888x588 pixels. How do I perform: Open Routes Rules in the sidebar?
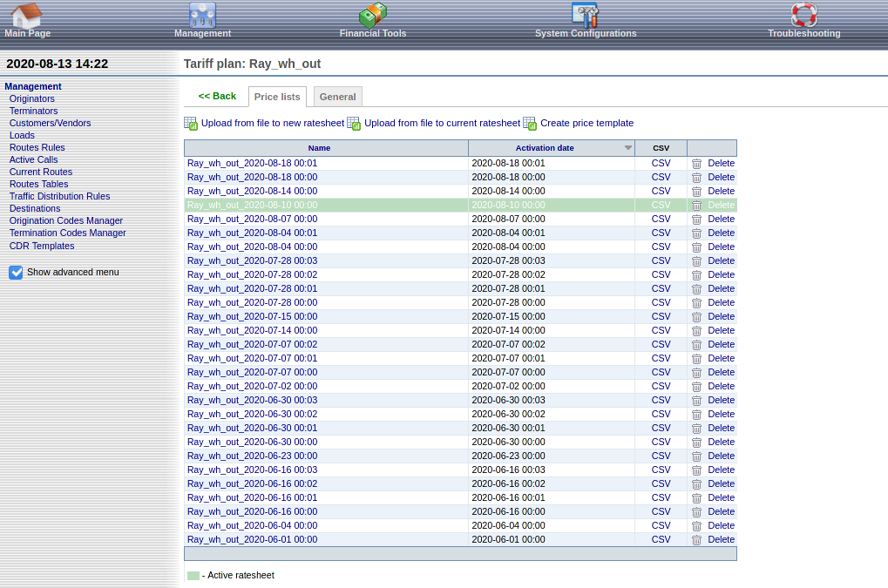tap(37, 147)
